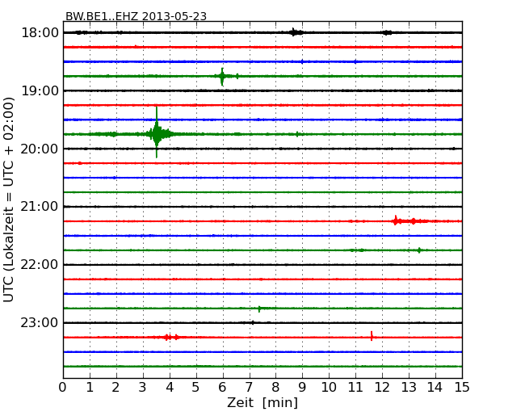Image resolution: width=525 pixels, height=420 pixels.
Task: Click x-axis tick label 0
Action: tap(63, 388)
